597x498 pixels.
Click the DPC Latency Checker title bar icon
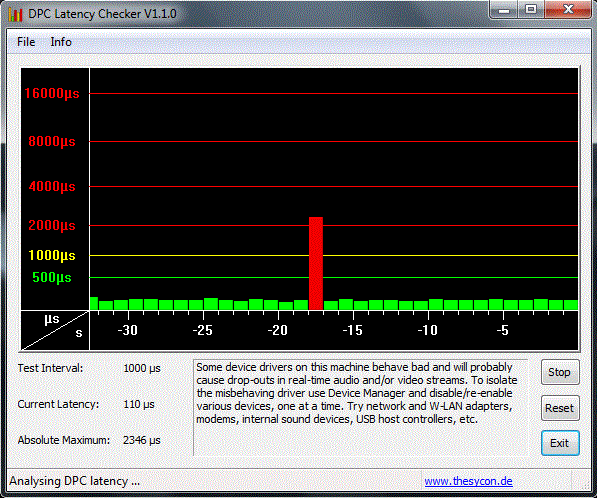pos(15,14)
